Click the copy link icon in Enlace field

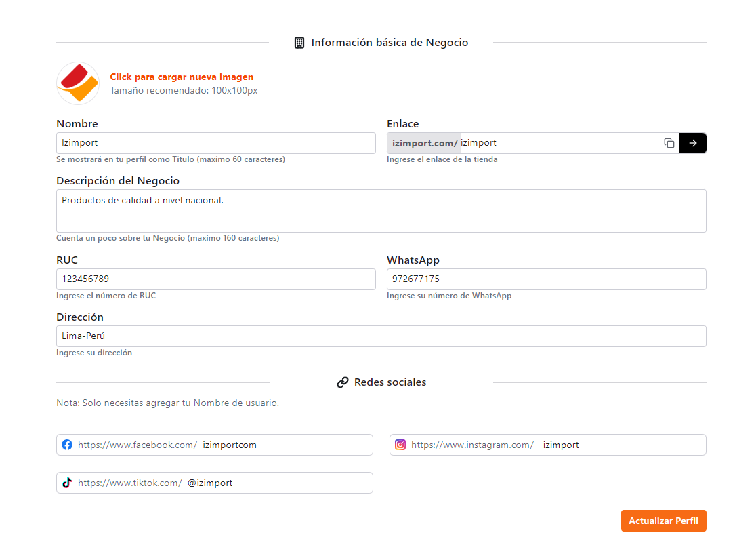click(669, 143)
